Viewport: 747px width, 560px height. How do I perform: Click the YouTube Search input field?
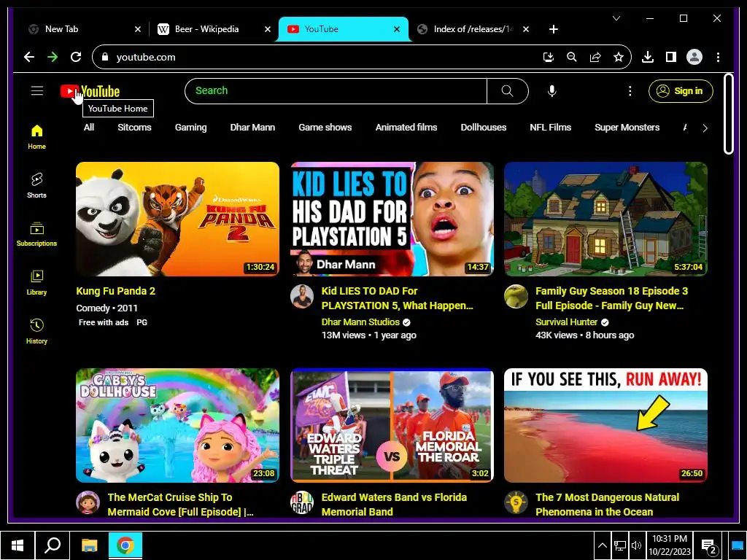(336, 90)
